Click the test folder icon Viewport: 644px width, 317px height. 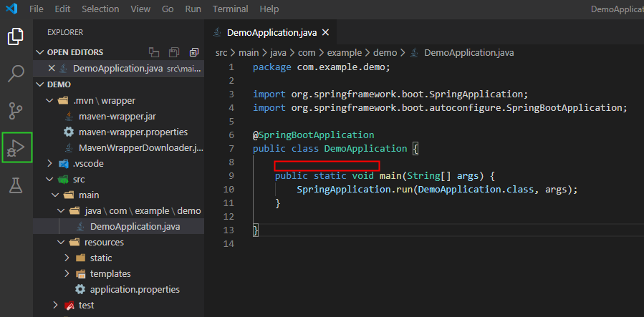click(x=69, y=305)
